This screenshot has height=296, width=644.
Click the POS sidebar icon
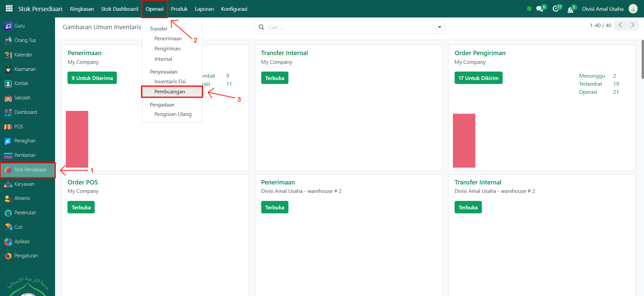pyautogui.click(x=8, y=127)
